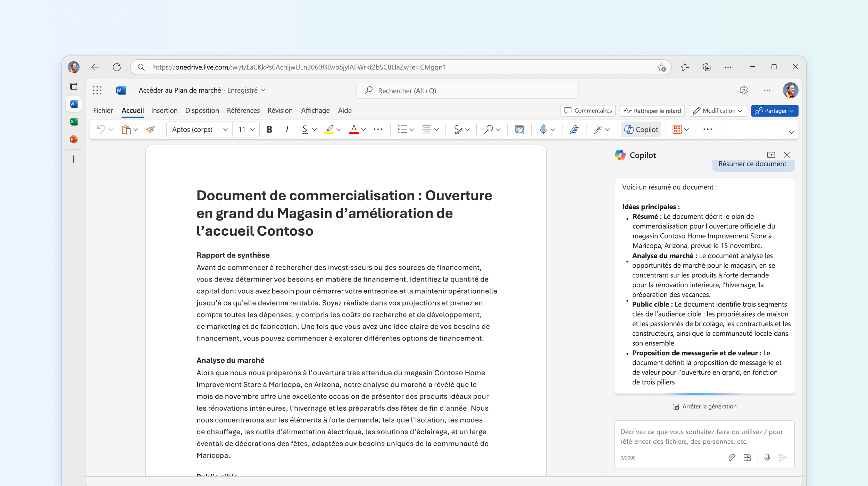Click Rattraper le retard button
Viewport: 868px width, 486px height.
(x=652, y=111)
